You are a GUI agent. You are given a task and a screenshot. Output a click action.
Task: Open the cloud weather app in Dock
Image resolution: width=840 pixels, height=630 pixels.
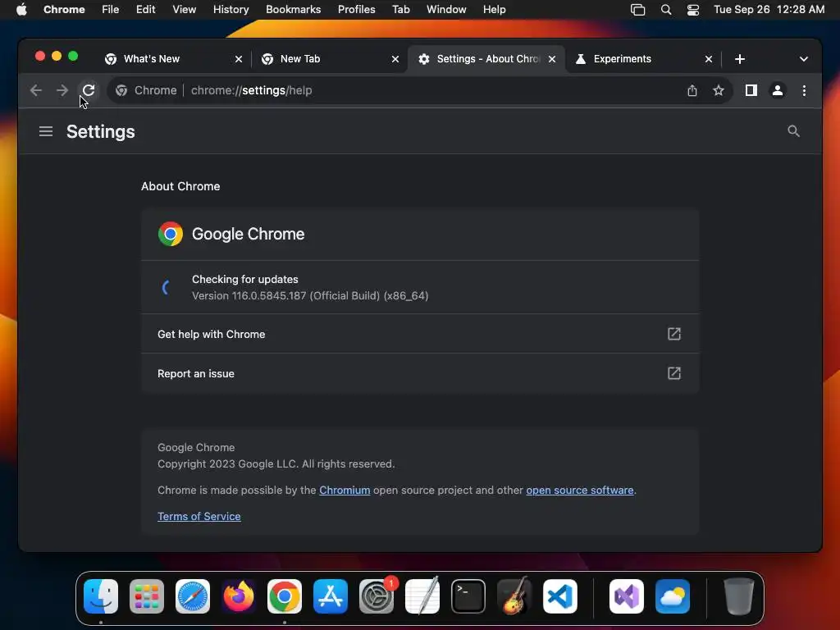click(x=673, y=596)
